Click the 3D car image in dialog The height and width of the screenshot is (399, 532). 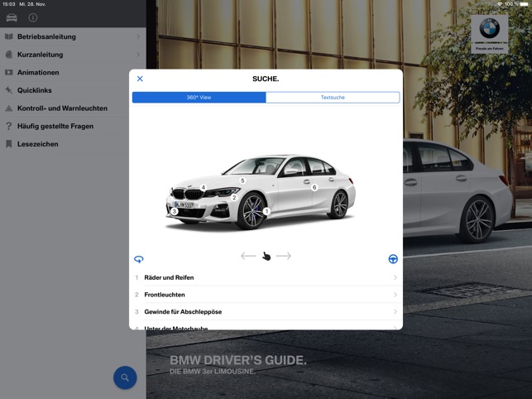click(261, 192)
